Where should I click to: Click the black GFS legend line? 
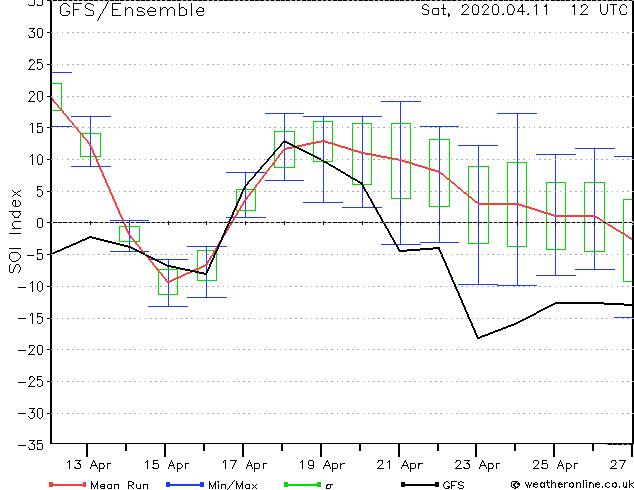(420, 484)
